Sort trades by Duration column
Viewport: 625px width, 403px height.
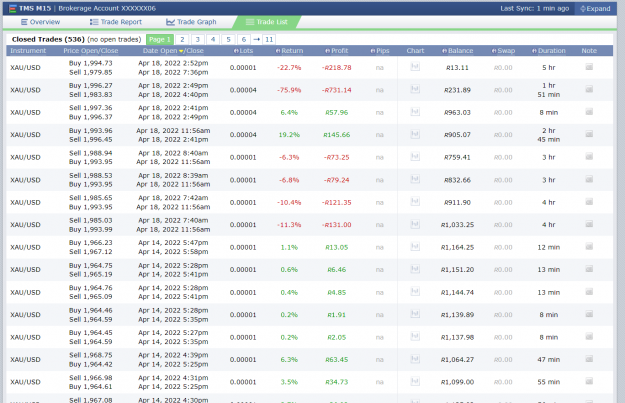548,51
